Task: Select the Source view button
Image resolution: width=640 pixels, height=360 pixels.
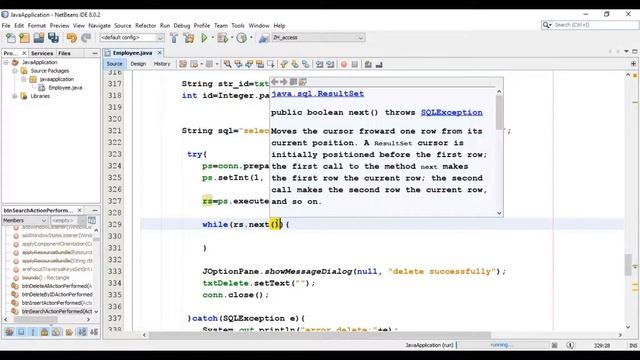Action: click(114, 64)
